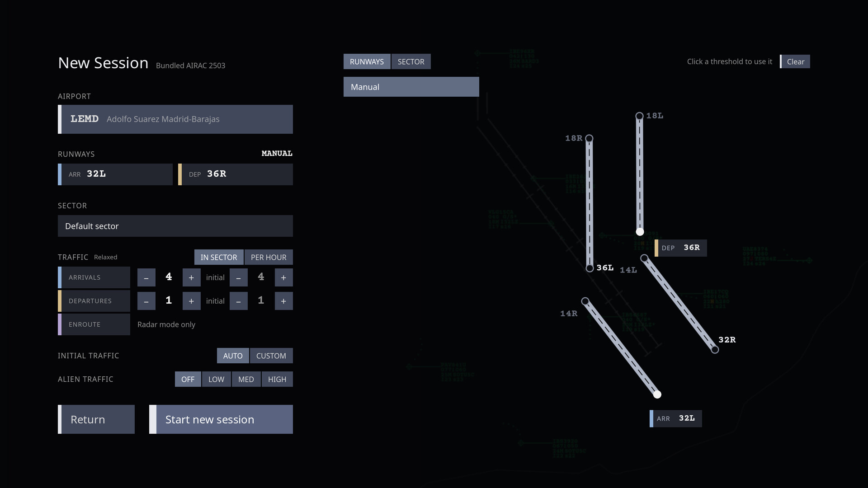The image size is (868, 488).
Task: Increase departures initial count
Action: click(284, 301)
